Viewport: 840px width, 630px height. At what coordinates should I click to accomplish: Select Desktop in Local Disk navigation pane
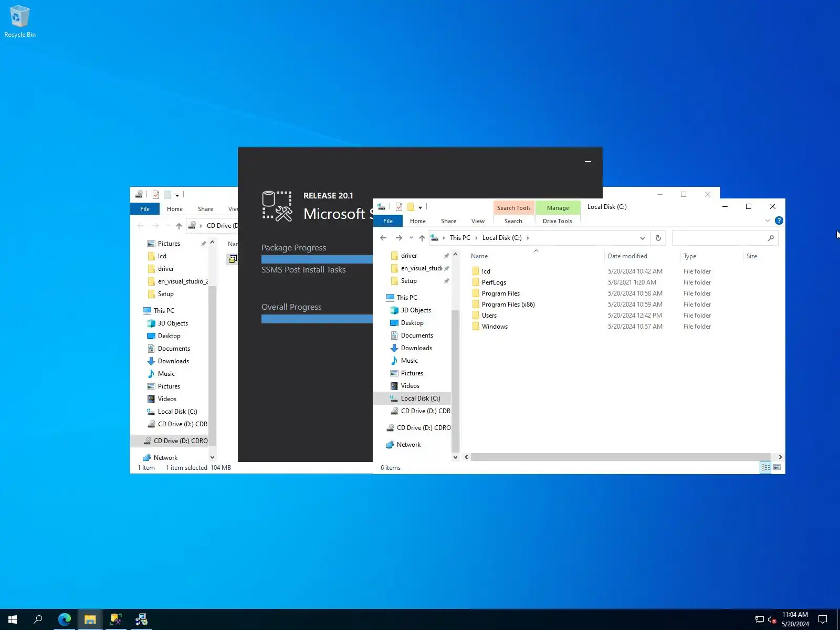(412, 323)
